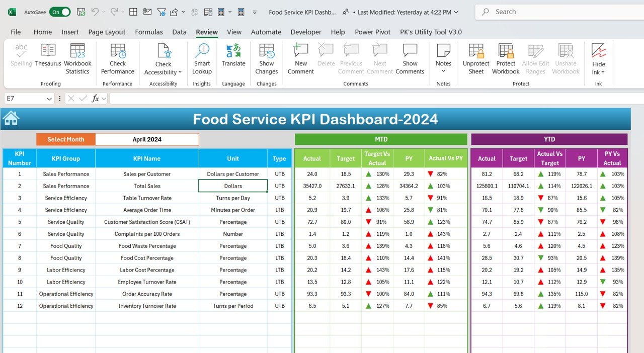The width and height of the screenshot is (644, 353).
Task: Open Smart Lookup insights
Action: click(x=202, y=59)
